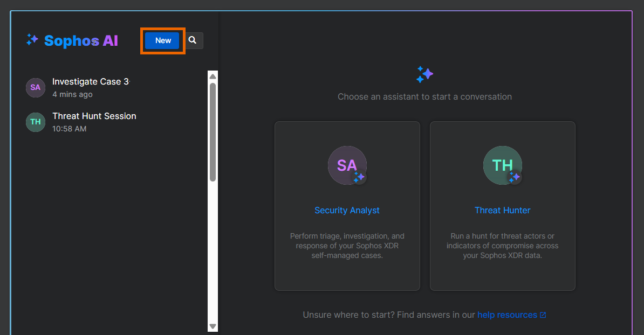Open the help resources link
Screen dimensions: 644x335
pyautogui.click(x=507, y=315)
